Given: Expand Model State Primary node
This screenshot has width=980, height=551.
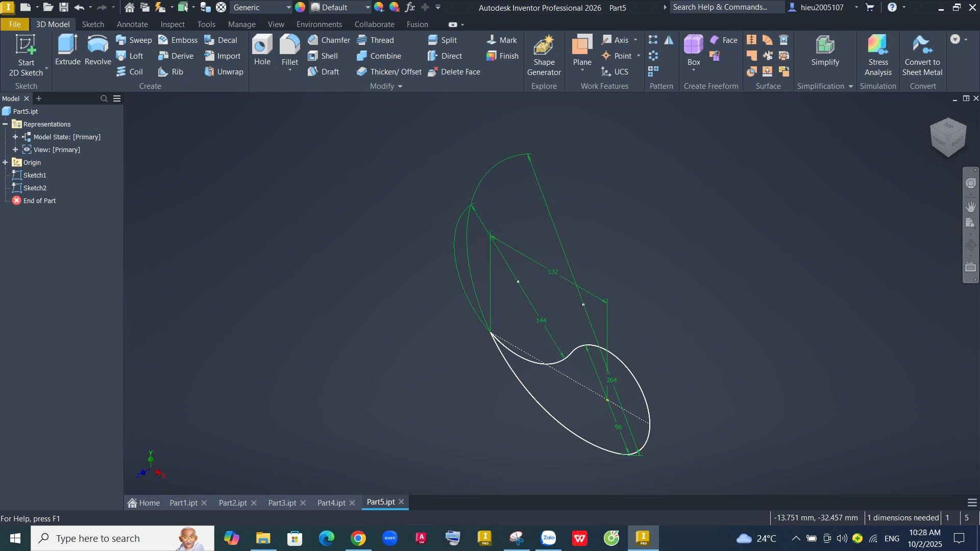Looking at the screenshot, I should [x=15, y=137].
